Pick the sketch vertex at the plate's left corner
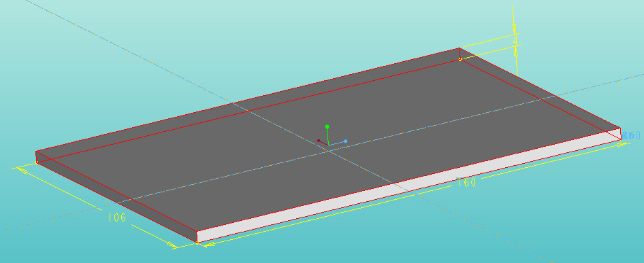 pos(37,162)
